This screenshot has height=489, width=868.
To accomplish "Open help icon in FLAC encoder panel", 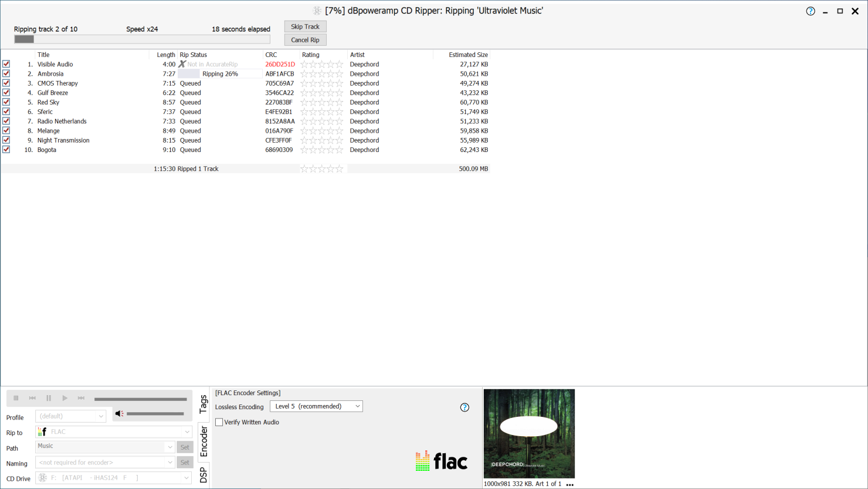I will tap(464, 407).
